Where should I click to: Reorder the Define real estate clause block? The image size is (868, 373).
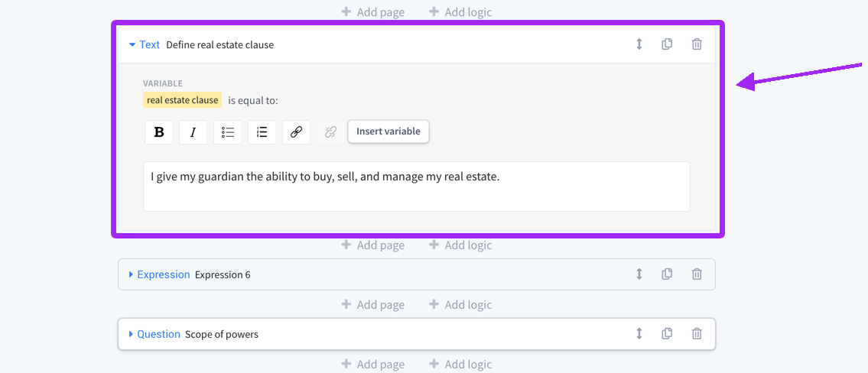639,44
